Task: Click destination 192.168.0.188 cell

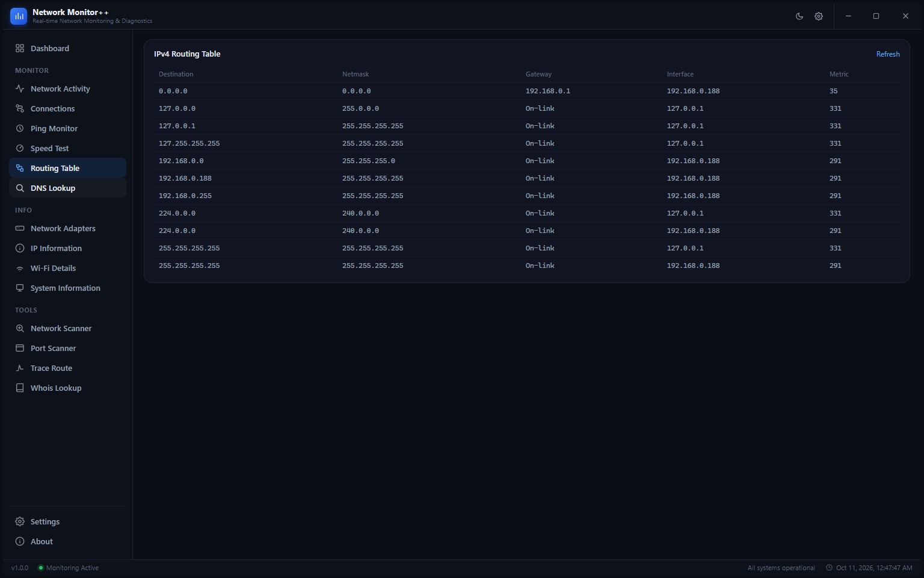Action: pos(185,178)
